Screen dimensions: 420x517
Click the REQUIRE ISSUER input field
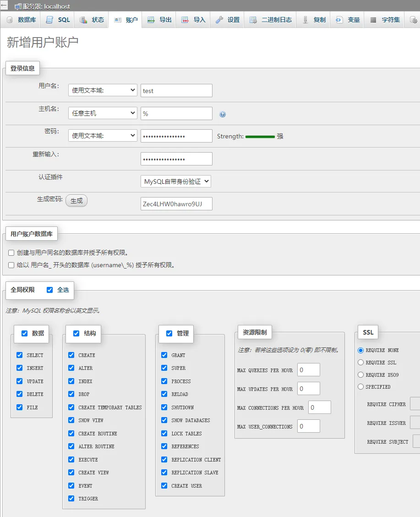[415, 423]
